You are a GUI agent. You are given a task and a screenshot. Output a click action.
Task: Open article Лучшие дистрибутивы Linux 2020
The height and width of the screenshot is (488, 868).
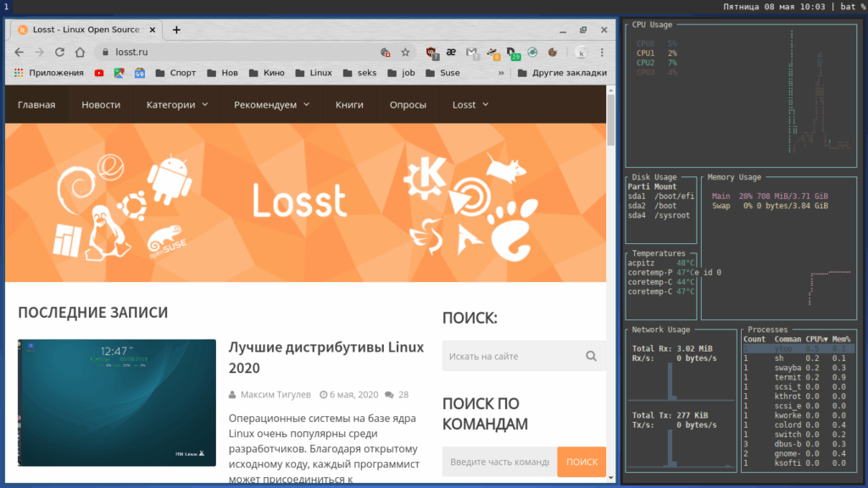pos(326,358)
